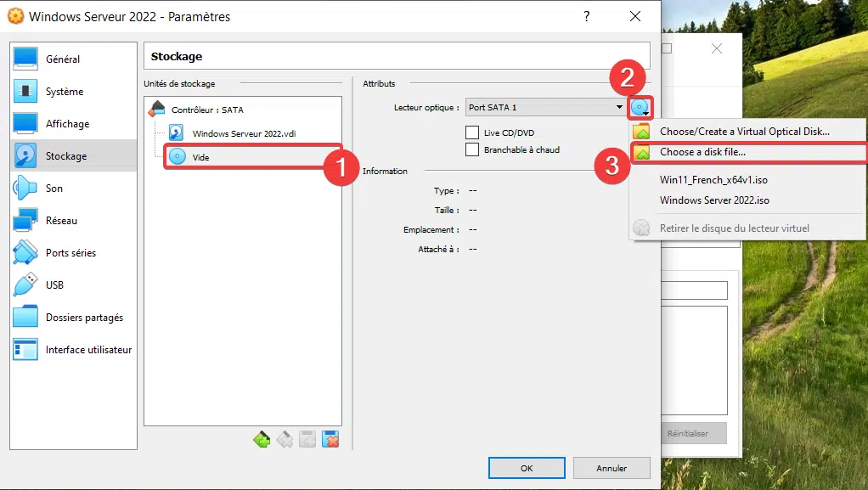Close the Paramètres dialog window
Screen dimensions: 868x490
pyautogui.click(x=635, y=17)
